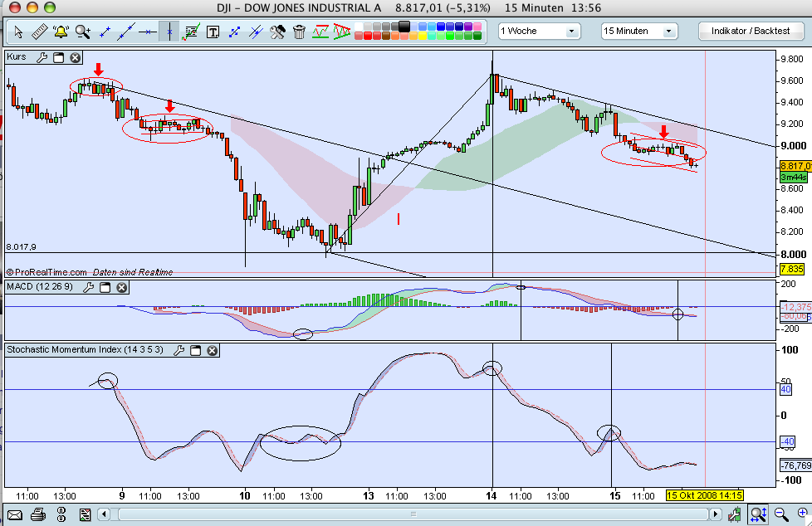
Task: Maximize the Kurs panel window icon
Action: pyautogui.click(x=58, y=57)
